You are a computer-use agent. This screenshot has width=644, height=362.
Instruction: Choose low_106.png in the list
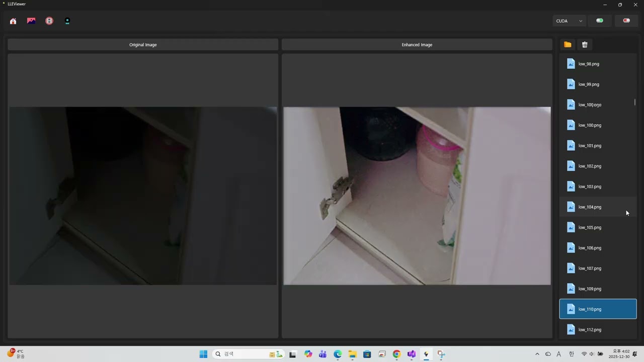pos(598,248)
